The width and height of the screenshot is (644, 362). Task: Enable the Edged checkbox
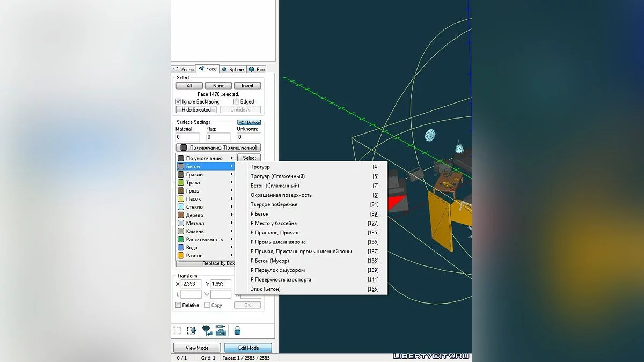pos(236,101)
